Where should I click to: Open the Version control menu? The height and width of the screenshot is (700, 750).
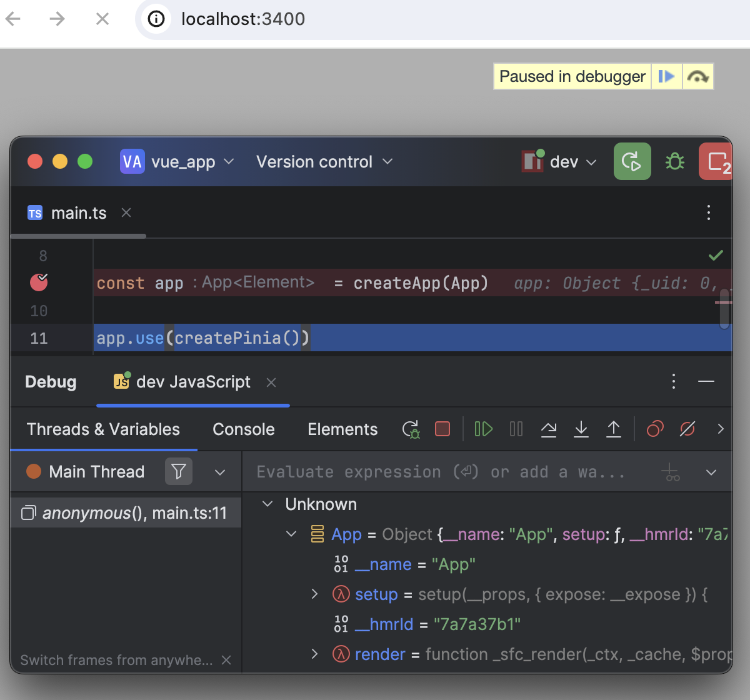(x=323, y=161)
